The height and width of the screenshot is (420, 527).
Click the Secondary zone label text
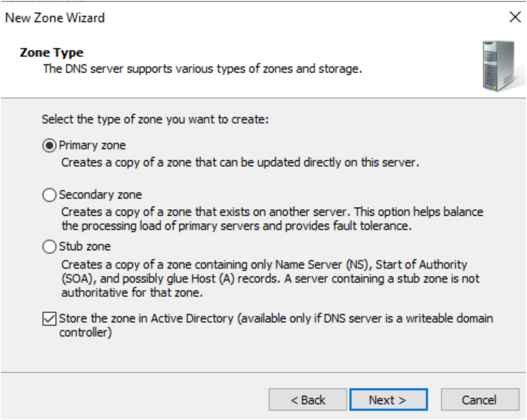pos(101,195)
